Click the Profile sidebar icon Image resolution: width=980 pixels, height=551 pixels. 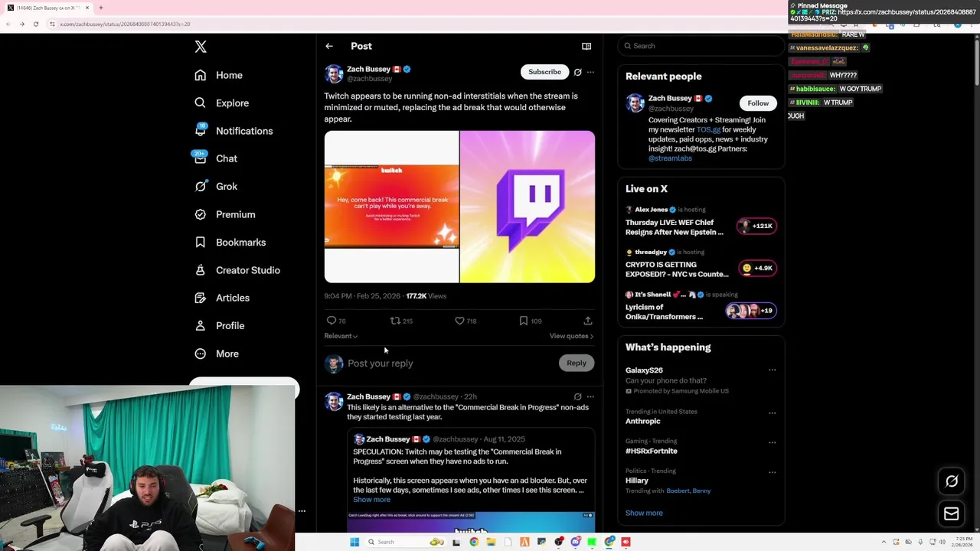point(200,325)
